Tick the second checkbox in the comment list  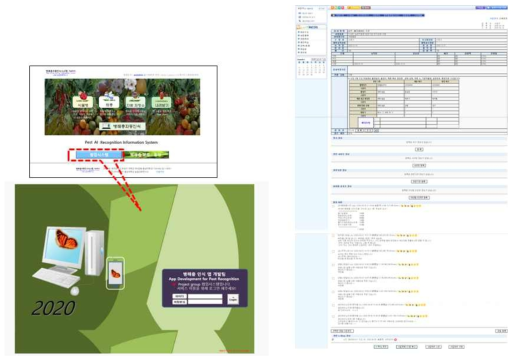pos(333,235)
